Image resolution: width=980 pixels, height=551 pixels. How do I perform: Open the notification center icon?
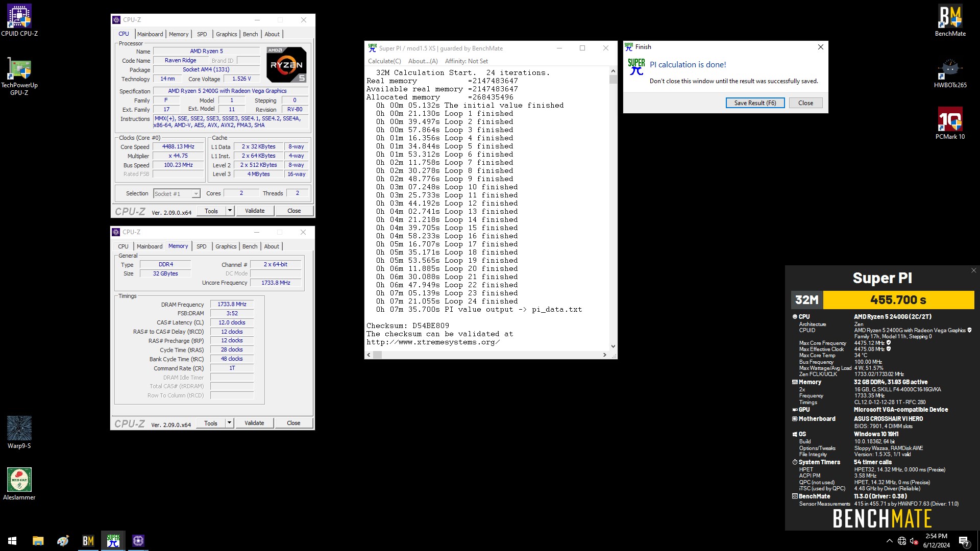pyautogui.click(x=964, y=541)
